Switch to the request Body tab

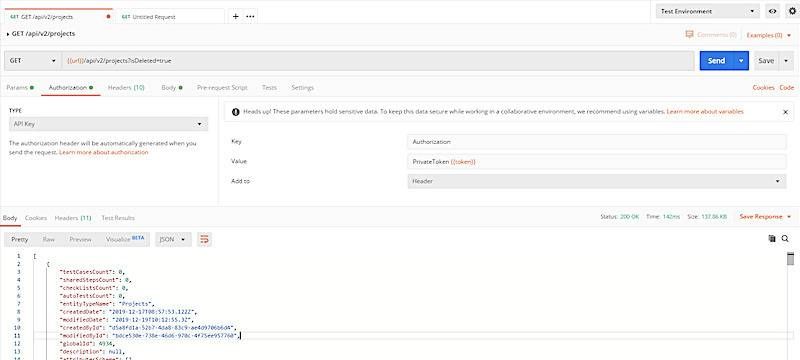tap(171, 88)
